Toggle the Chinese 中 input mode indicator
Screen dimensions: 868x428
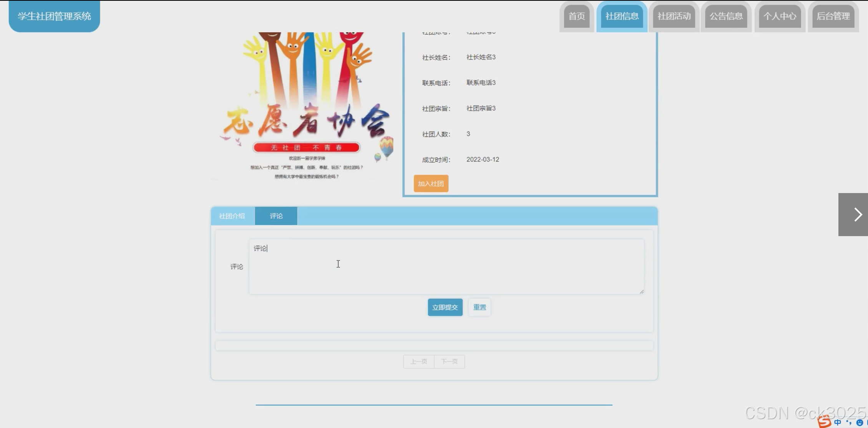[x=838, y=422]
